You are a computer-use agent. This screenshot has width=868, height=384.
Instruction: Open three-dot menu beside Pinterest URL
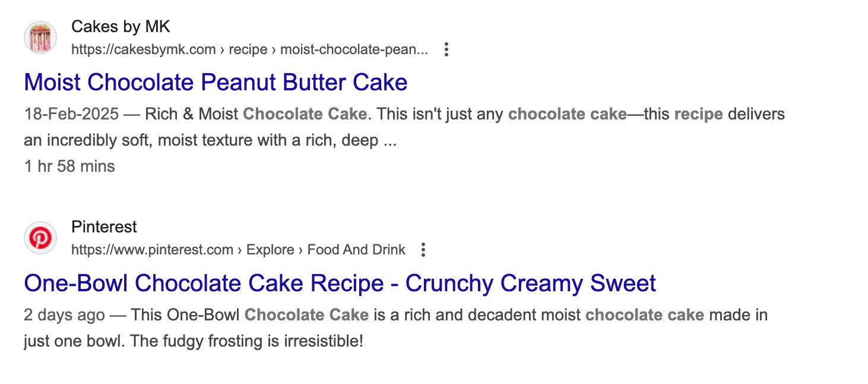click(x=423, y=250)
